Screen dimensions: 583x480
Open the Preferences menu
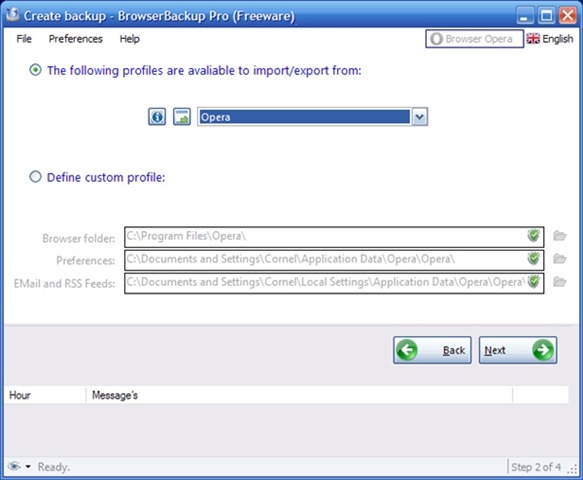[75, 39]
